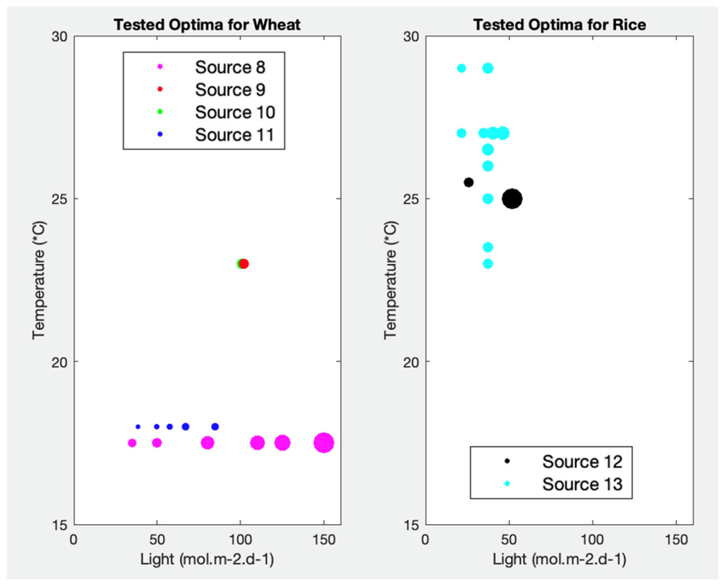Click the Source 11 legend label
The width and height of the screenshot is (724, 588).
point(234,135)
